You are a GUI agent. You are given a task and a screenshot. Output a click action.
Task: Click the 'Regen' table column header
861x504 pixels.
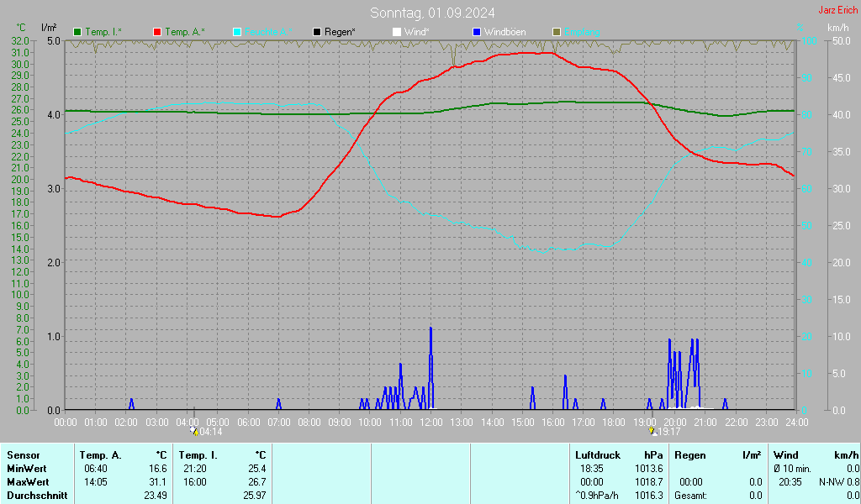[690, 455]
